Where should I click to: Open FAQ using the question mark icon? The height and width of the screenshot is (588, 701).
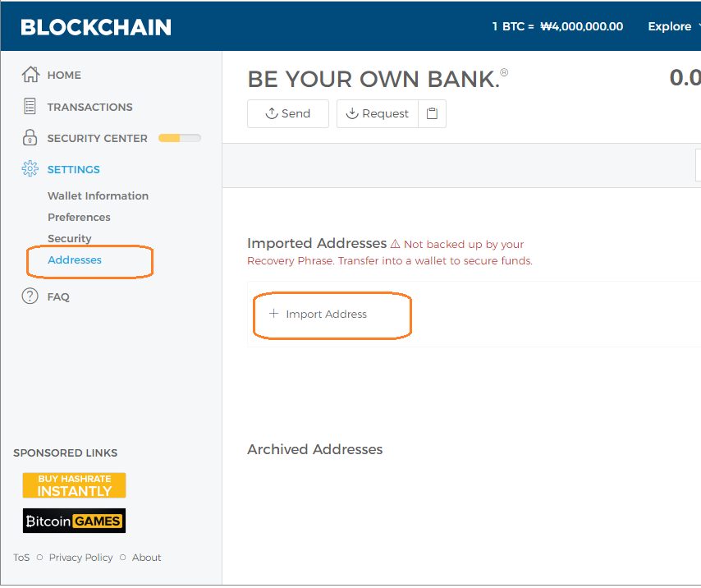[30, 296]
